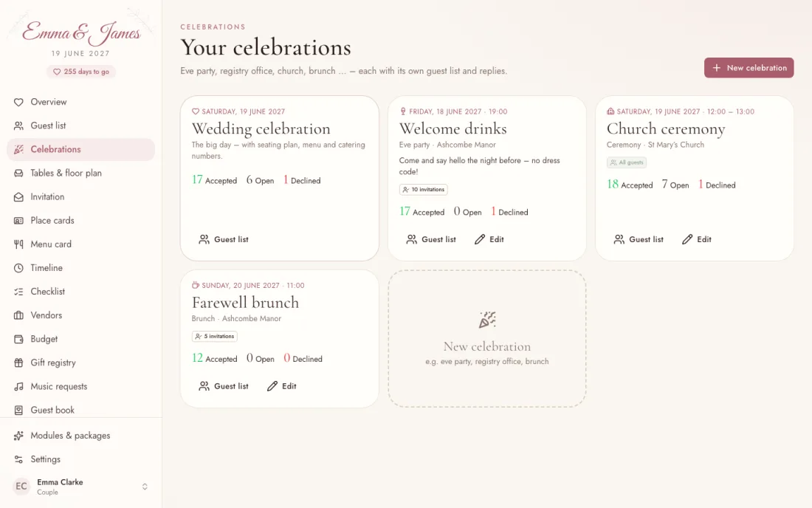The image size is (812, 508).
Task: Click the pencil icon on Church ceremony card
Action: coord(687,239)
